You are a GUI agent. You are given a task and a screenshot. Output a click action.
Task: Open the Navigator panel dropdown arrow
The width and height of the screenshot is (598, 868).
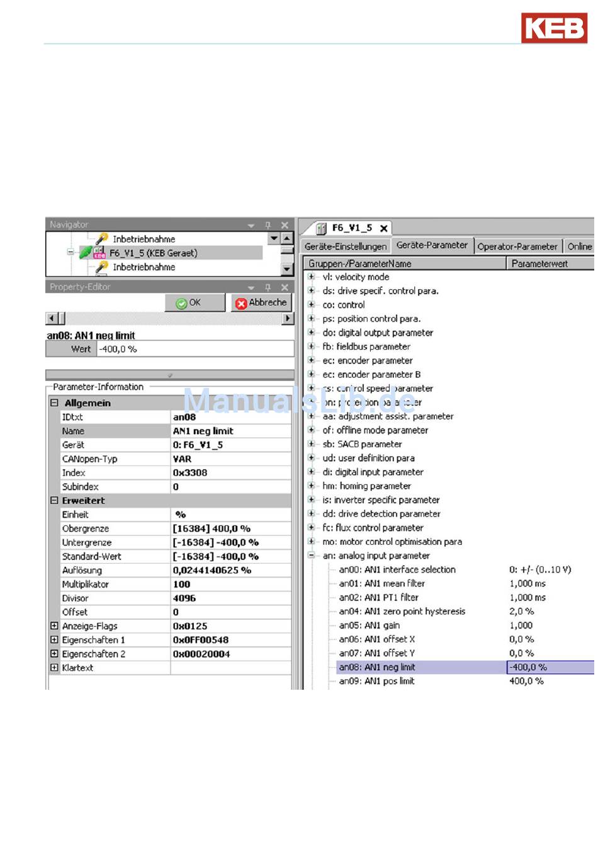pyautogui.click(x=251, y=225)
